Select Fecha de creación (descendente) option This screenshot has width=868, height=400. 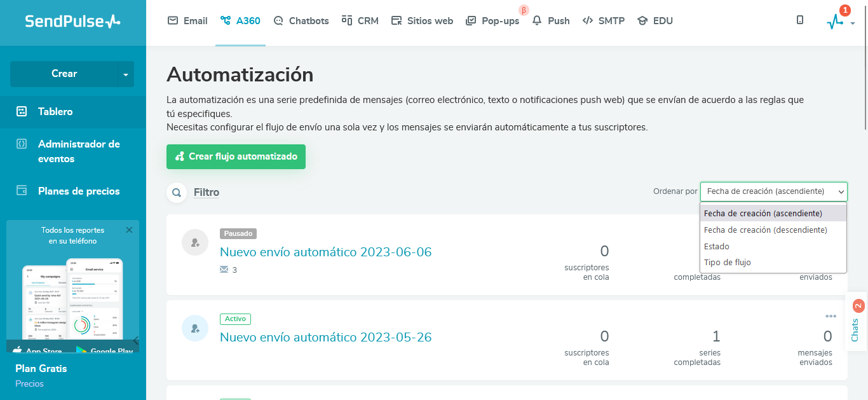773,230
